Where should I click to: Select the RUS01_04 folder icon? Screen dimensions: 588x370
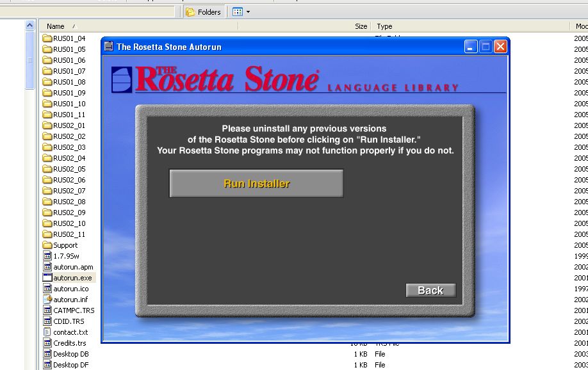click(x=47, y=38)
